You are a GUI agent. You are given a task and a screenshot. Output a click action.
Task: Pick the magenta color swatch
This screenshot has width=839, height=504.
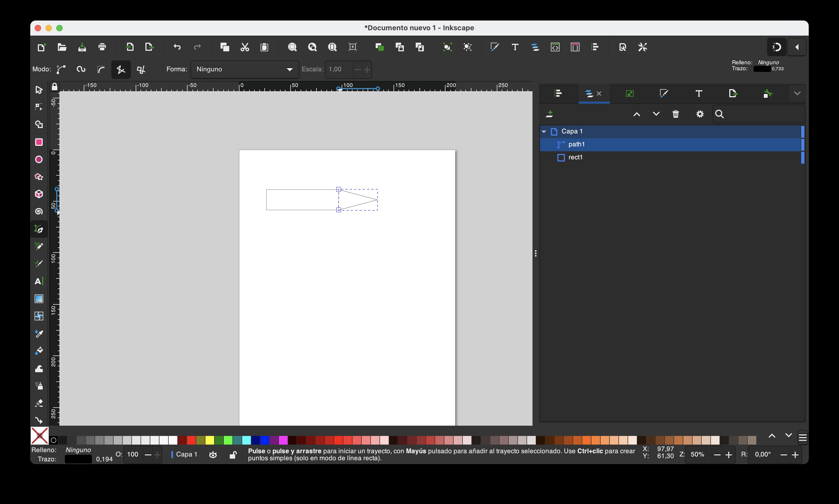tap(283, 441)
